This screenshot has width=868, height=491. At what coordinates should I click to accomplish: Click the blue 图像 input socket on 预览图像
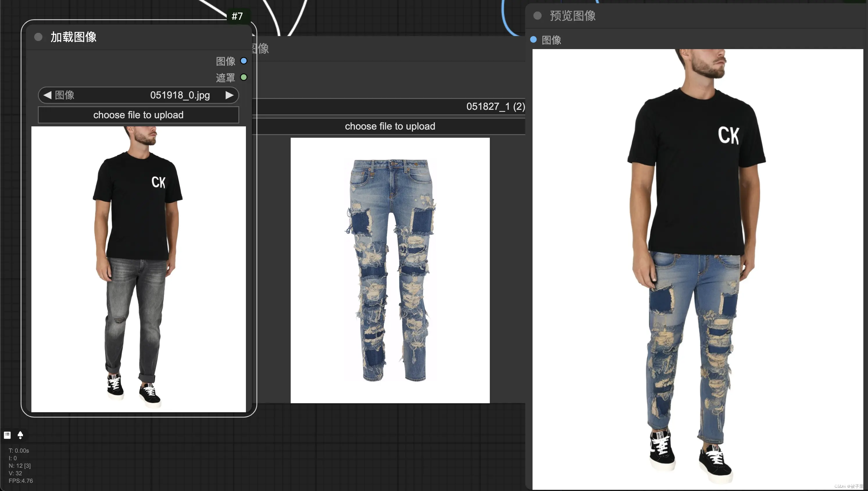[533, 40]
